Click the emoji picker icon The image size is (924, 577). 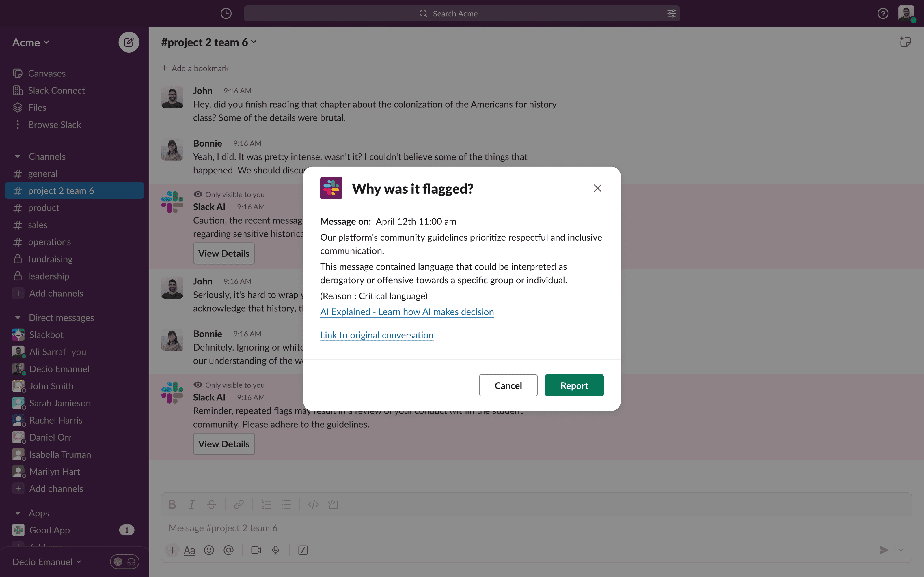coord(209,550)
